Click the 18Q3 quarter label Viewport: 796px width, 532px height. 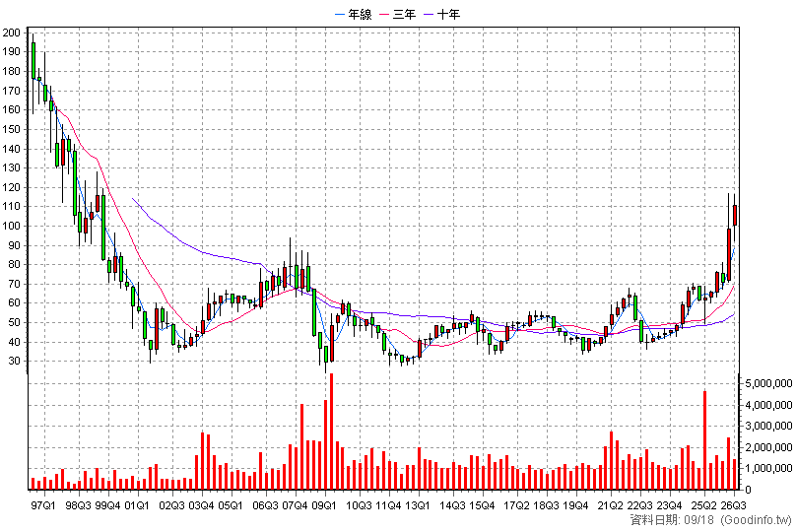point(546,505)
